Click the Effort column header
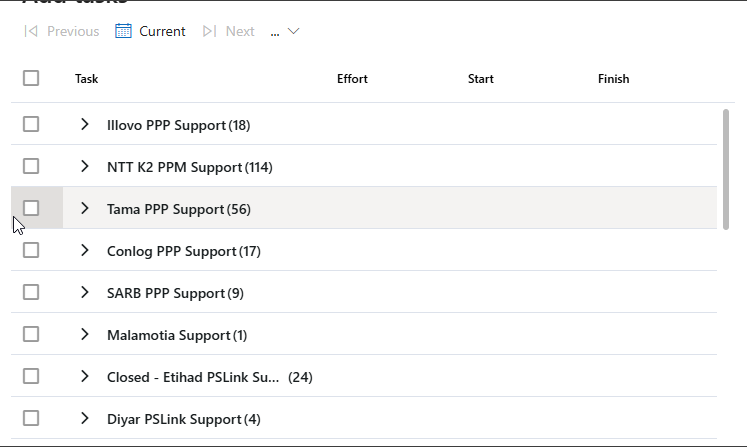 pos(352,79)
